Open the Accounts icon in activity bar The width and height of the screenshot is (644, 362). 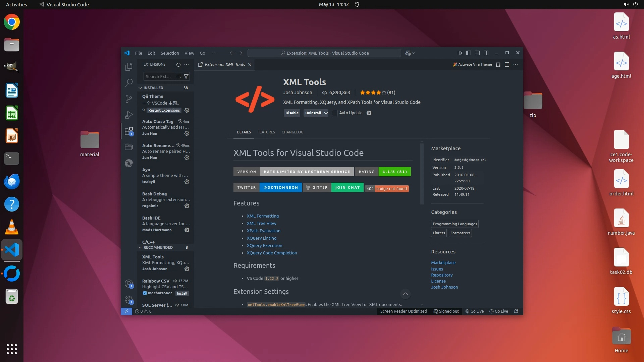click(x=128, y=284)
